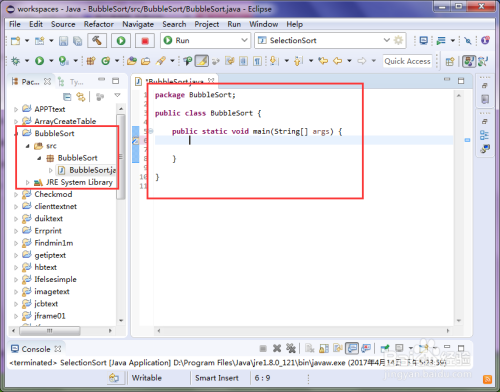Toggle Mark Occurrences highlighter button

(x=202, y=61)
